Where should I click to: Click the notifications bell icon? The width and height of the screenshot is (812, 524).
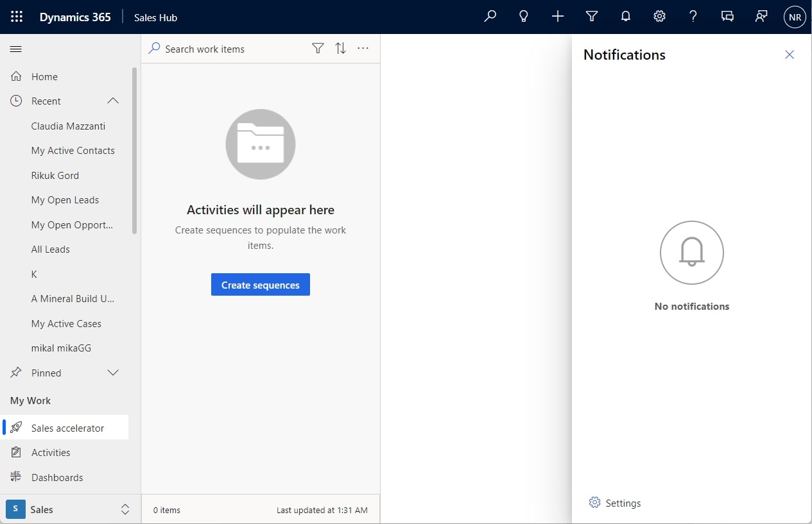[x=626, y=17]
